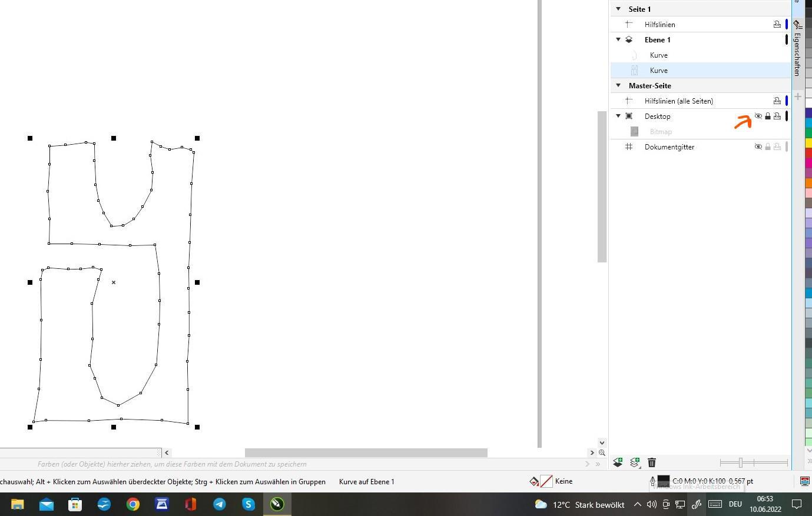Select the Bitmap object under Desktop
Screen dimensions: 812x516
[x=661, y=131]
